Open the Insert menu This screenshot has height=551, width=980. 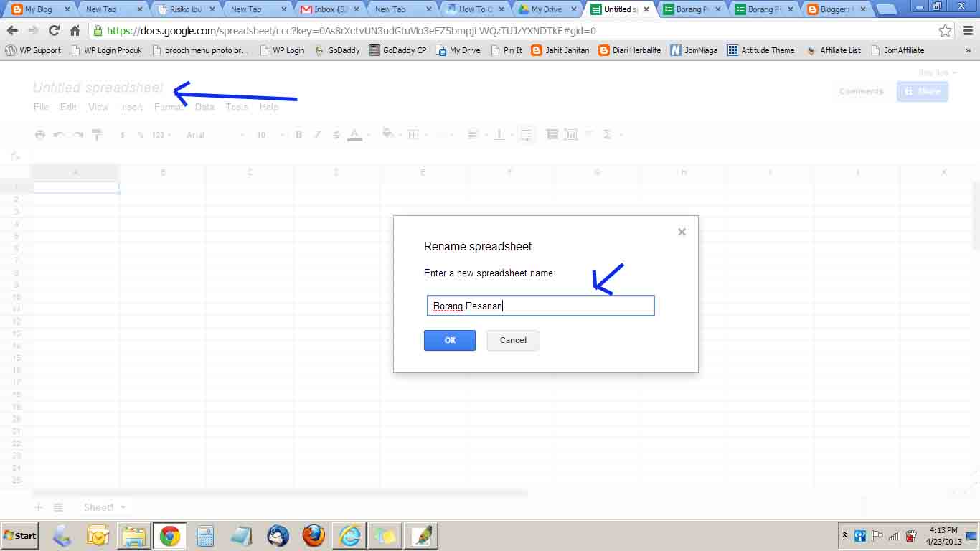click(x=131, y=107)
